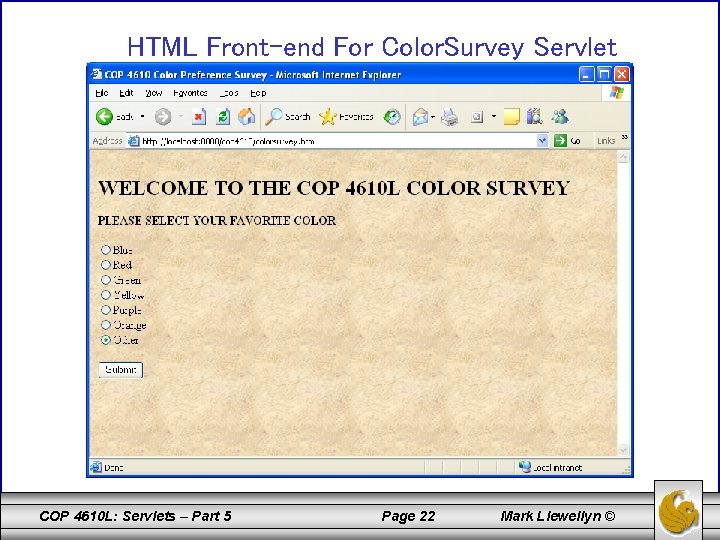This screenshot has width=720, height=540.
Task: Click the Local intranet zone icon
Action: point(524,467)
